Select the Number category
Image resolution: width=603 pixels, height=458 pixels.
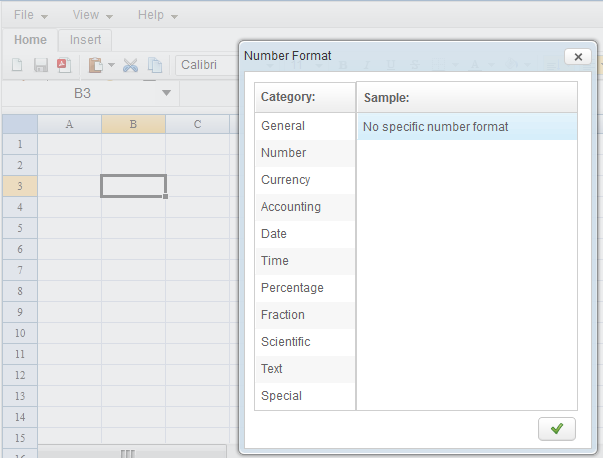pyautogui.click(x=305, y=153)
